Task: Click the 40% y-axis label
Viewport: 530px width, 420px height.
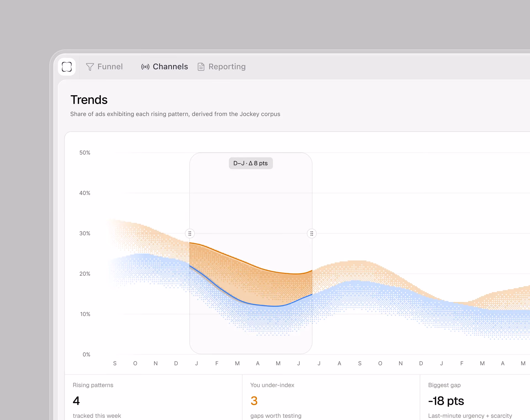Action: [x=85, y=193]
